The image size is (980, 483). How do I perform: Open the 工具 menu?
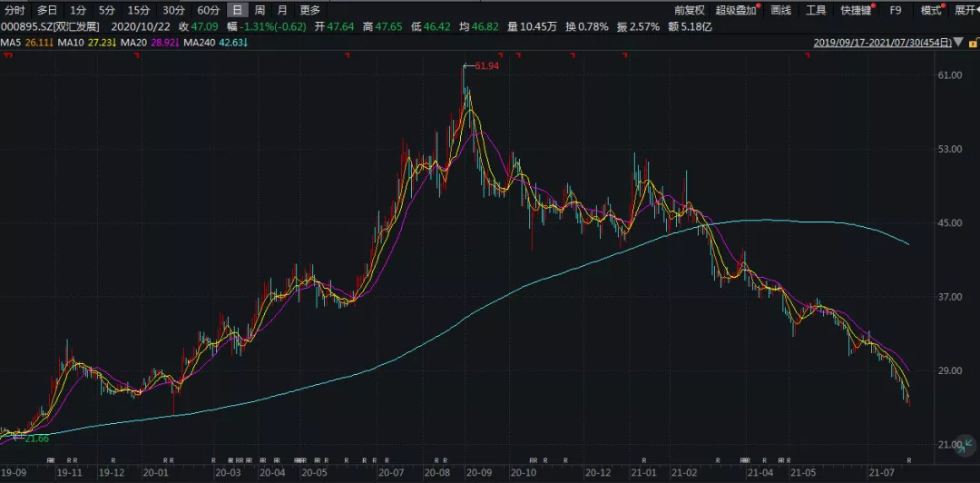click(816, 10)
